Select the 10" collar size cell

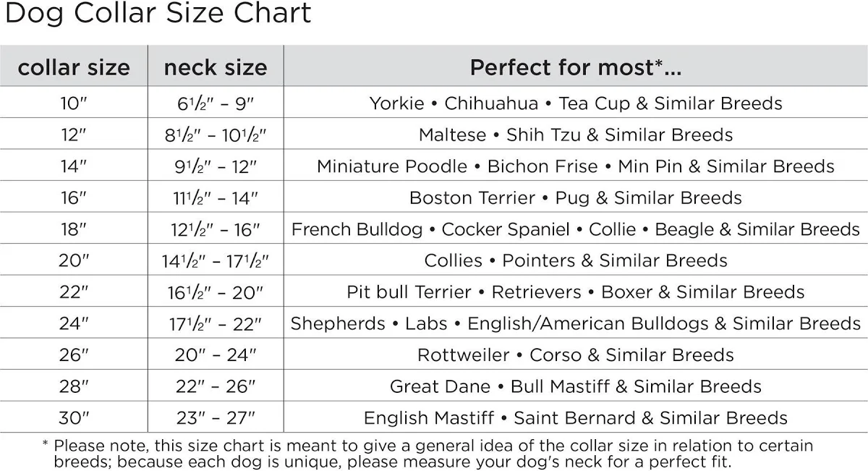(74, 103)
